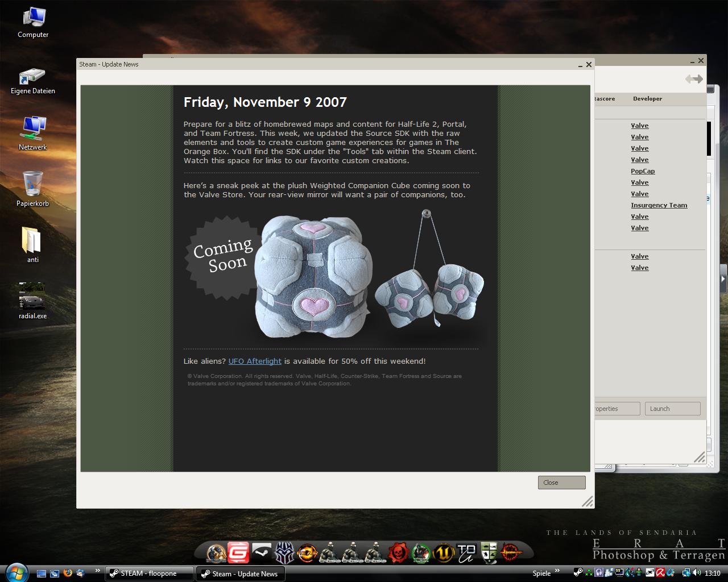The image size is (728, 582).
Task: Launch the Command & Conquer crest dock icon
Action: click(489, 552)
